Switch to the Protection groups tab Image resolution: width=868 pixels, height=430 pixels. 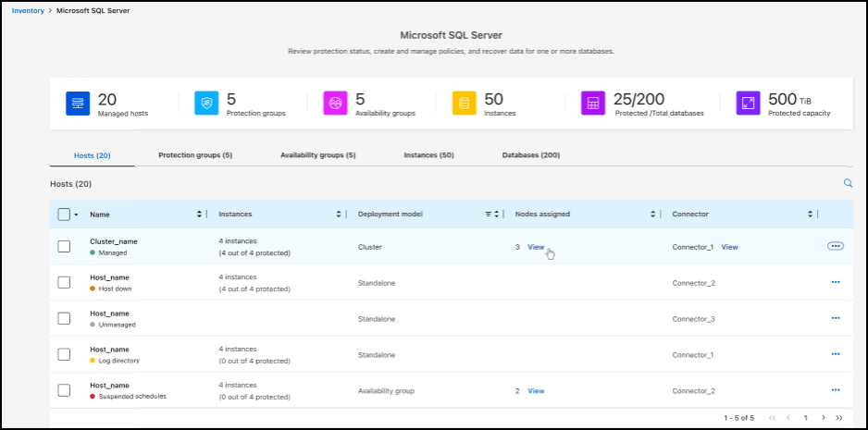(195, 155)
